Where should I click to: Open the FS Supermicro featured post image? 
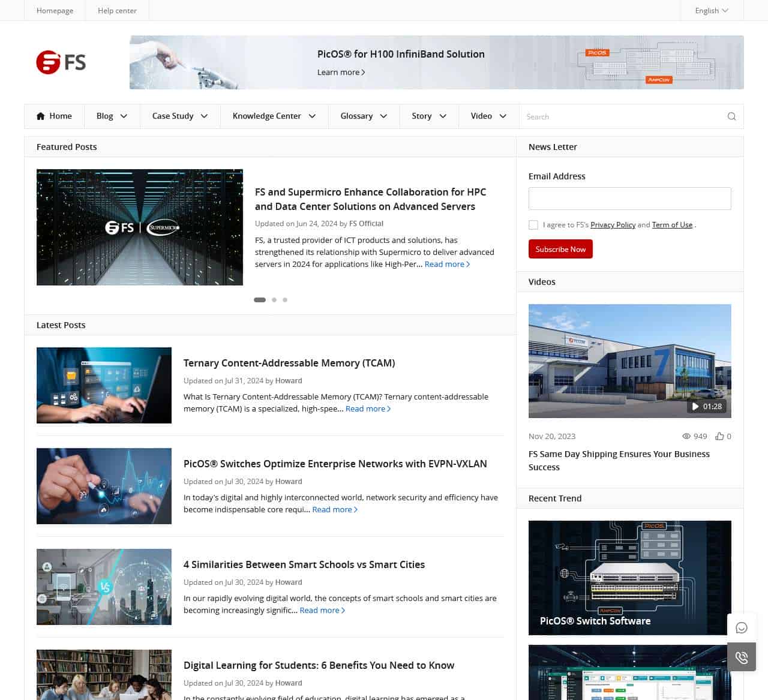(x=140, y=227)
